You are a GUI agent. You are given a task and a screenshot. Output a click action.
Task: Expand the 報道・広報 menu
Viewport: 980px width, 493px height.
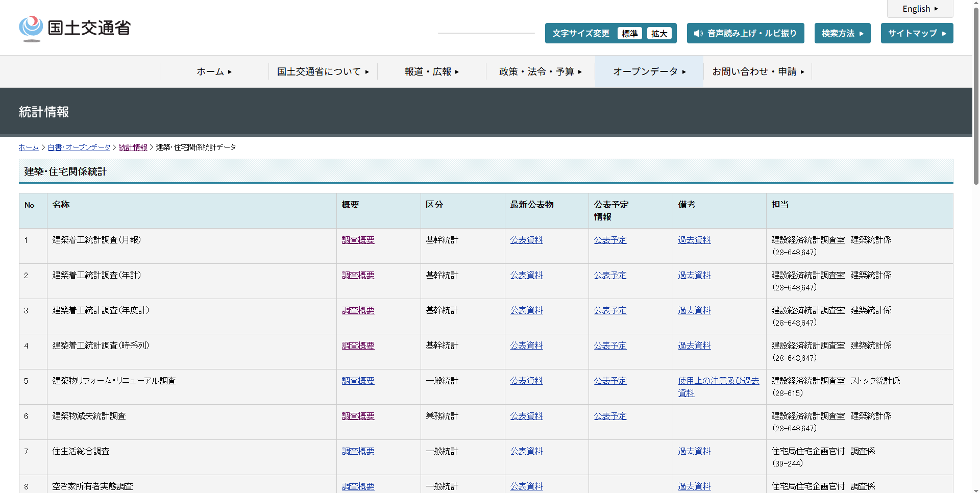pos(432,72)
